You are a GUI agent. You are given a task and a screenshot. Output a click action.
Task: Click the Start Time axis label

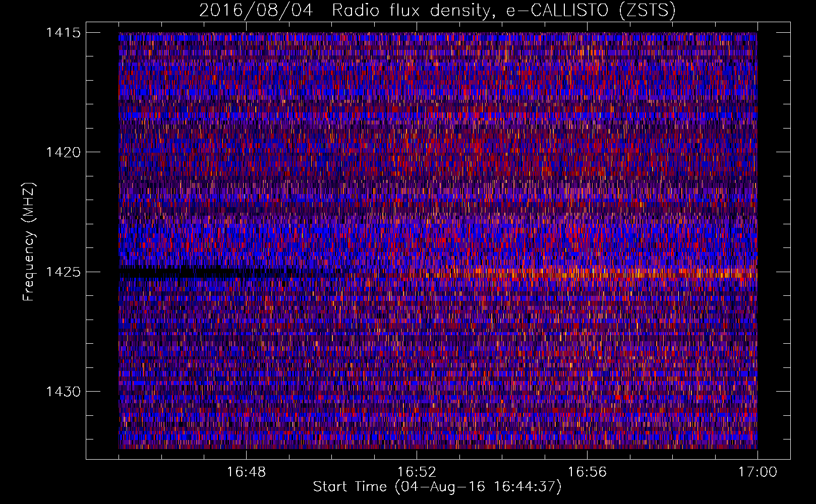[x=437, y=487]
